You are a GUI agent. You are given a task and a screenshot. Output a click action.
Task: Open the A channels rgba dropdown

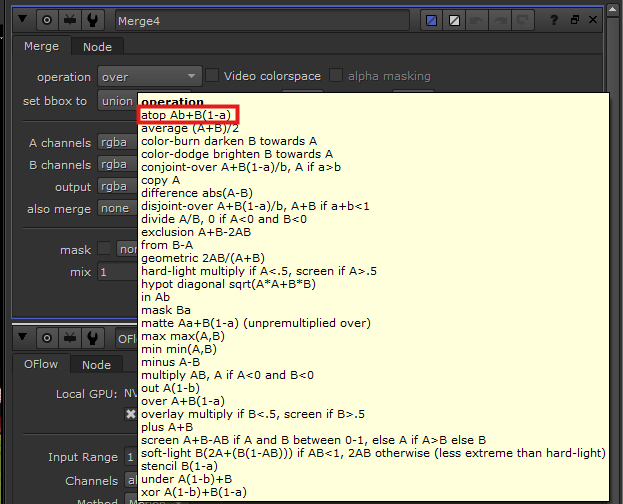pyautogui.click(x=115, y=143)
